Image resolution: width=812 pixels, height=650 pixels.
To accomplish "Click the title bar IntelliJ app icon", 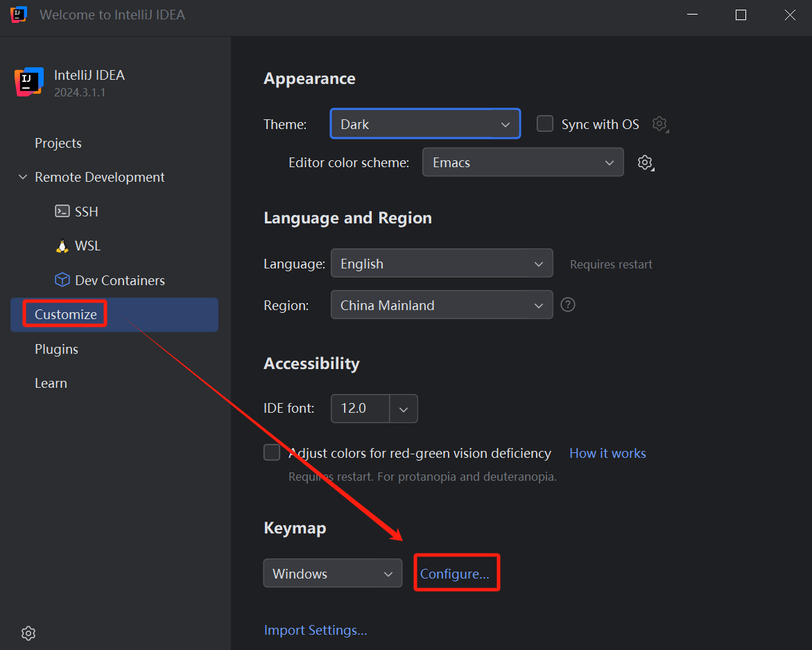I will 19,15.
